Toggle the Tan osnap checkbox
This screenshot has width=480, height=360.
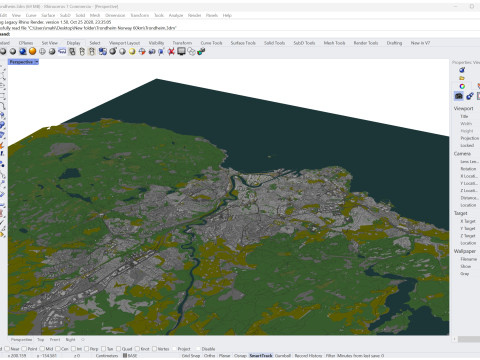pos(103,349)
